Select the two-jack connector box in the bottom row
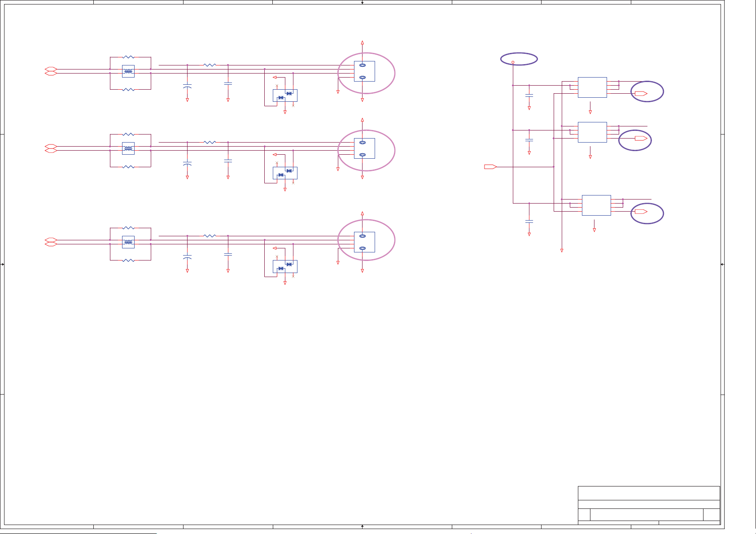Screen dimensions: 756x534 [x=364, y=242]
